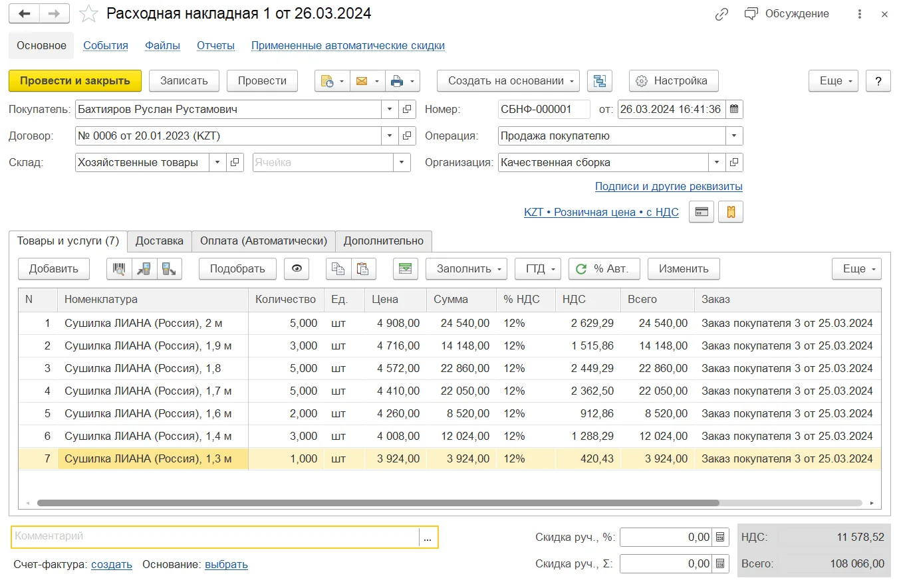Open Организация record with the open icon

(734, 163)
